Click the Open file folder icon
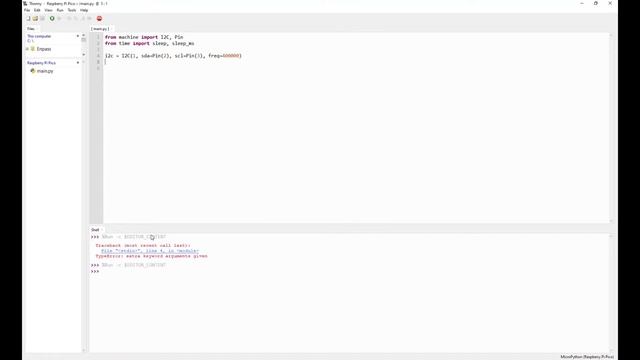The image size is (640, 360). coord(35,18)
